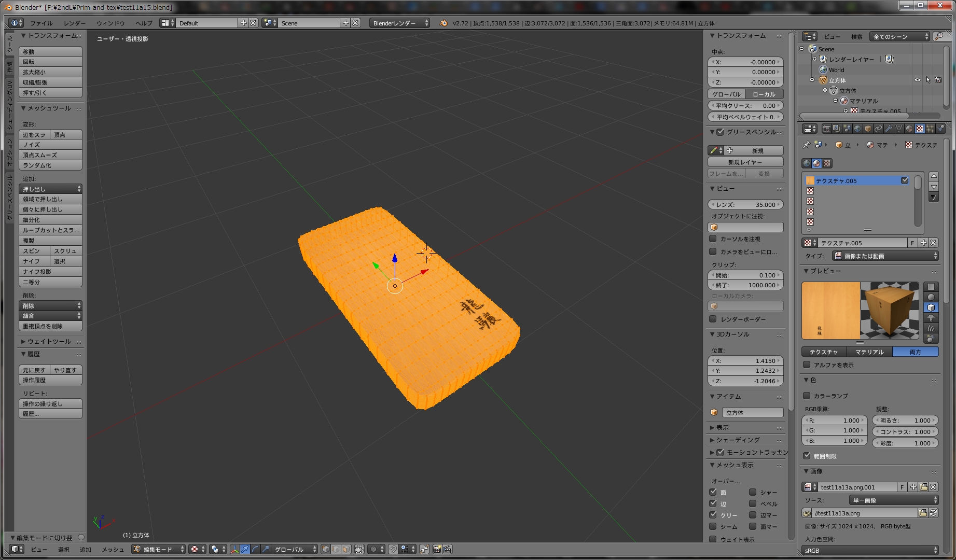Open the メッシュ menu in 3D view header
The width and height of the screenshot is (956, 560).
coord(113,549)
